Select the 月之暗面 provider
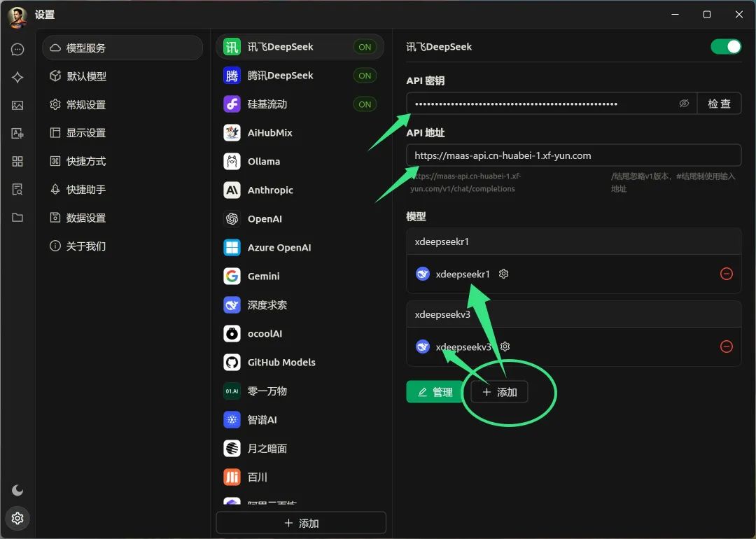Screen dimensions: 756x539 tap(300, 449)
